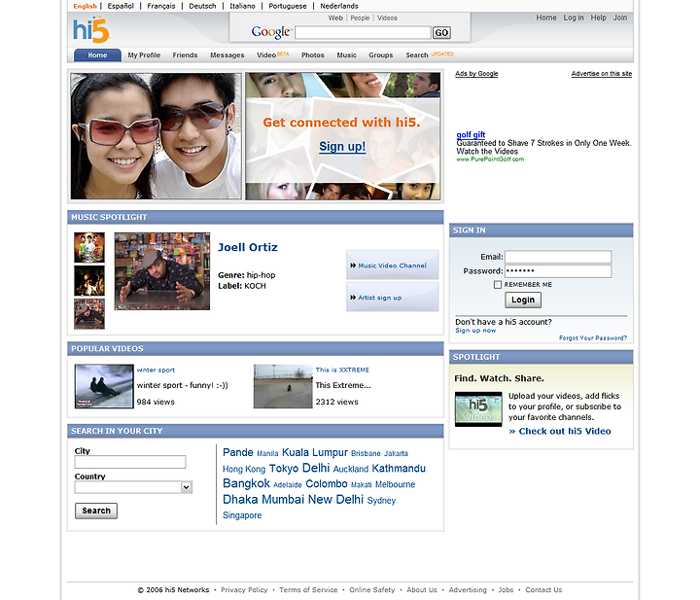Click the GO search button
This screenshot has width=700, height=600.
(x=441, y=33)
